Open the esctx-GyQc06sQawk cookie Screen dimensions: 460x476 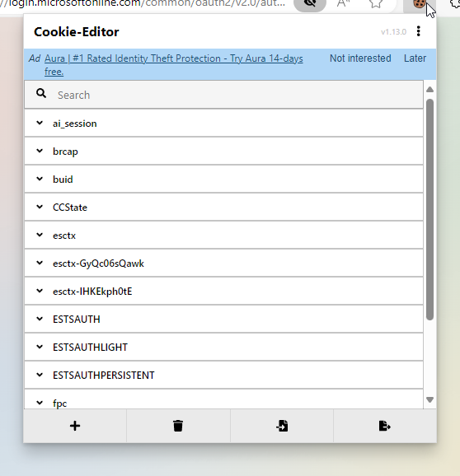(x=224, y=264)
